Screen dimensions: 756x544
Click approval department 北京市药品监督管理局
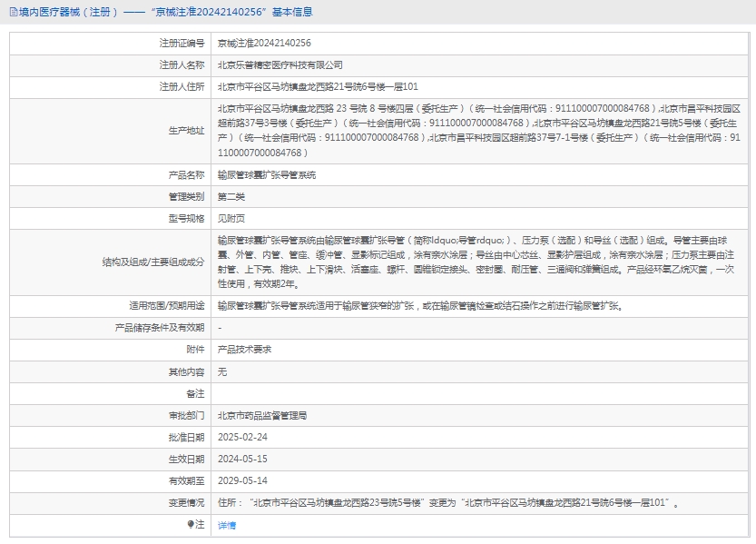pyautogui.click(x=262, y=415)
